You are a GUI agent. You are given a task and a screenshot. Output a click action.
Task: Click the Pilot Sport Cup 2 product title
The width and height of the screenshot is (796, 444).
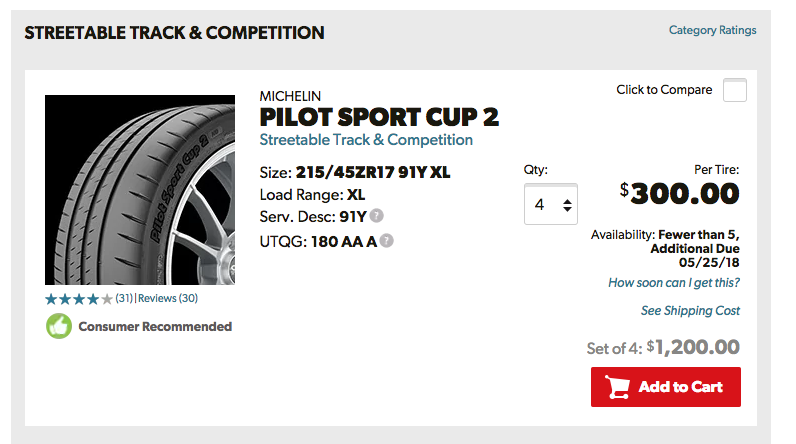pos(379,117)
